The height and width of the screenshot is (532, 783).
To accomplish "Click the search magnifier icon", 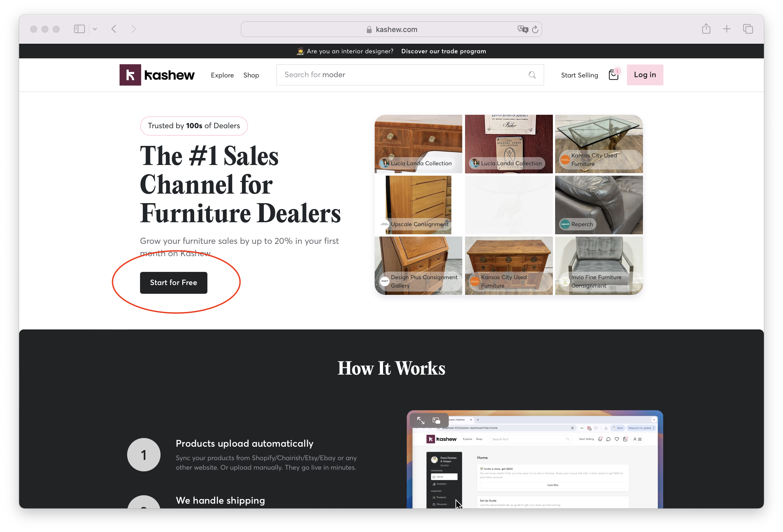I will pyautogui.click(x=532, y=75).
